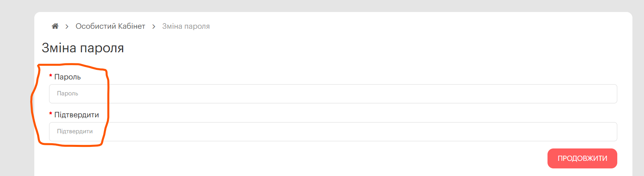Return to the home page via house icon
The height and width of the screenshot is (176, 644).
point(55,26)
